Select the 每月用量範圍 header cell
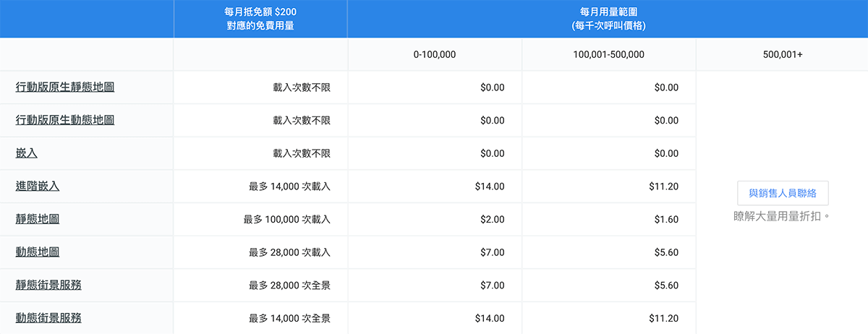868x334 pixels. tap(608, 19)
